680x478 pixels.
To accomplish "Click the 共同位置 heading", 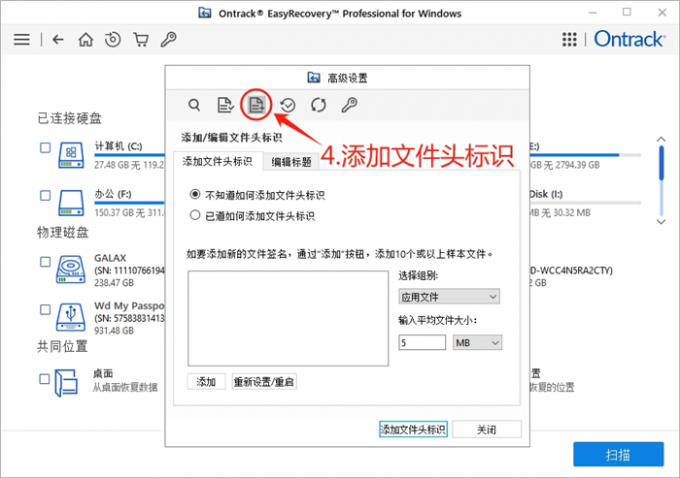I will 63,347.
